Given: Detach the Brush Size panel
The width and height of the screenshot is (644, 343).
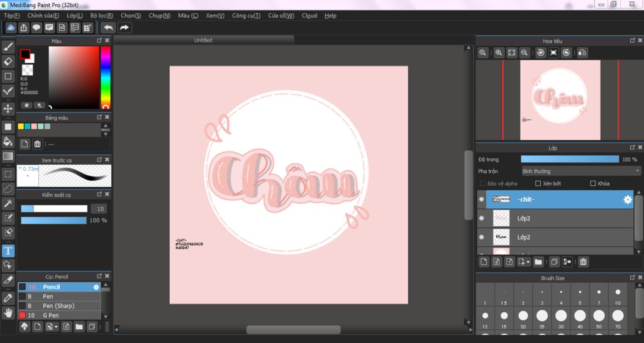Looking at the screenshot, I should pos(633,278).
